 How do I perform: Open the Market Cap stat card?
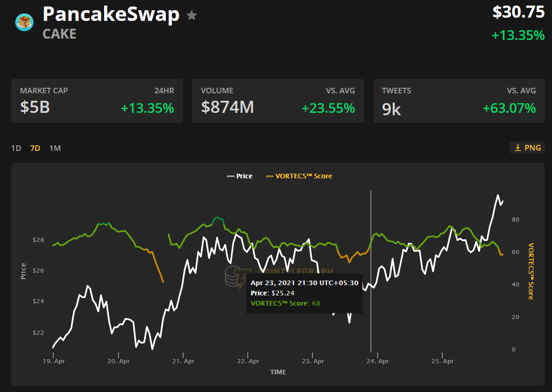[97, 101]
